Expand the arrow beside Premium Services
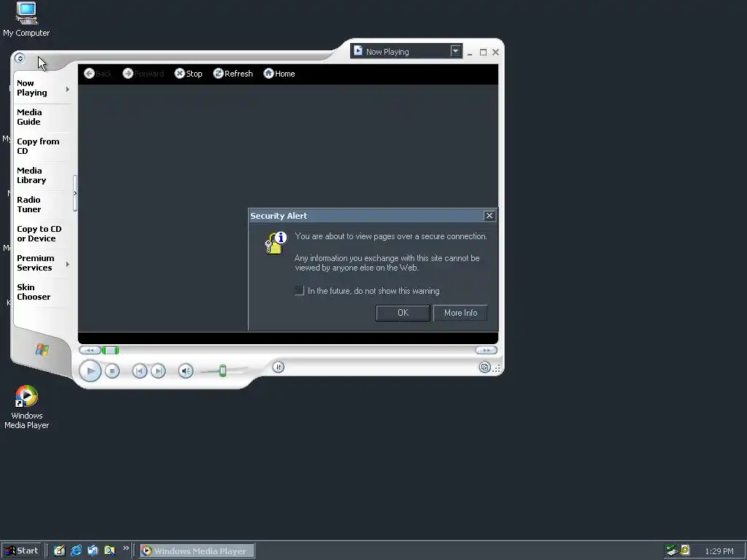The width and height of the screenshot is (747, 560). [x=68, y=264]
